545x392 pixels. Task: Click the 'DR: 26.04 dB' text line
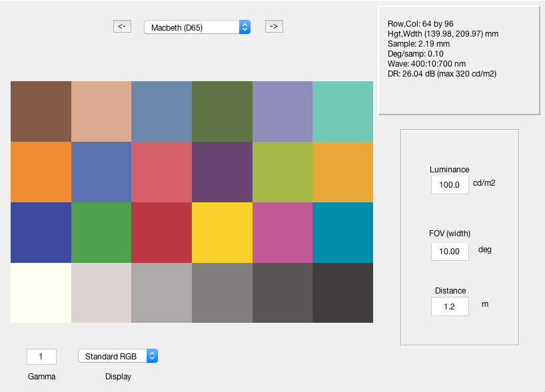[442, 74]
